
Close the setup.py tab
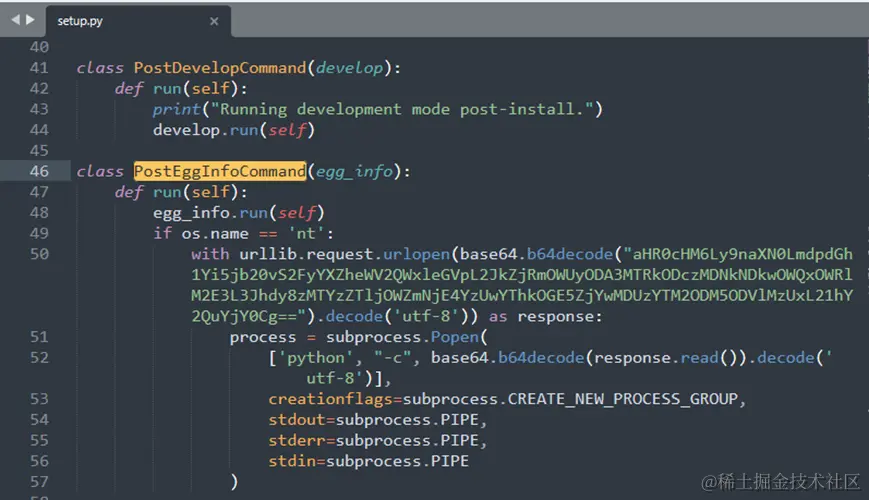coord(214,21)
